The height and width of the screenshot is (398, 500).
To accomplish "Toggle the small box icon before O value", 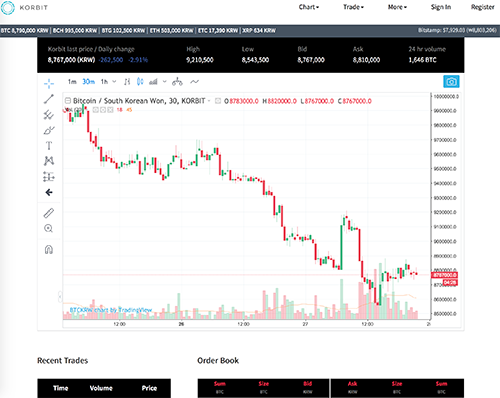I will click(218, 101).
